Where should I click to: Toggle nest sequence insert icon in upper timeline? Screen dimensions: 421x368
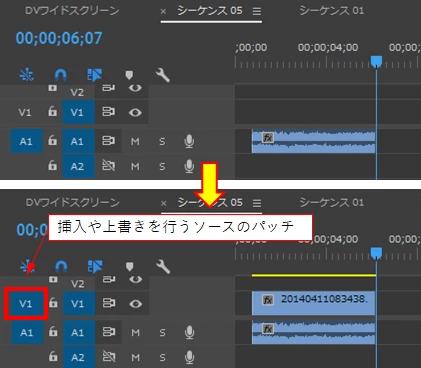click(x=27, y=75)
